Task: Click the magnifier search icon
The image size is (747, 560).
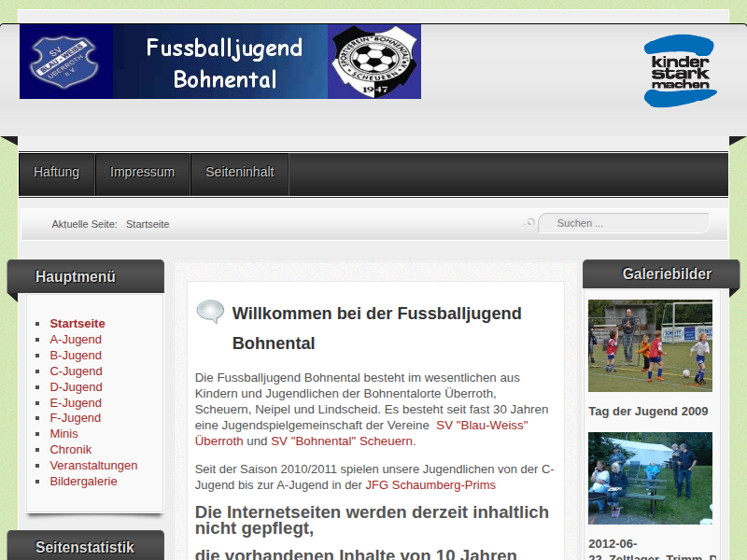Action: coord(529,223)
